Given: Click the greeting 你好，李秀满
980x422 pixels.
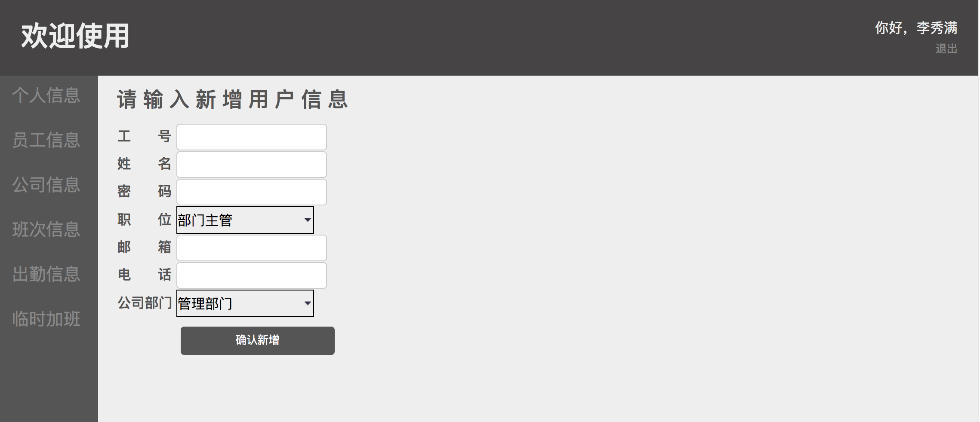Looking at the screenshot, I should coord(916,28).
